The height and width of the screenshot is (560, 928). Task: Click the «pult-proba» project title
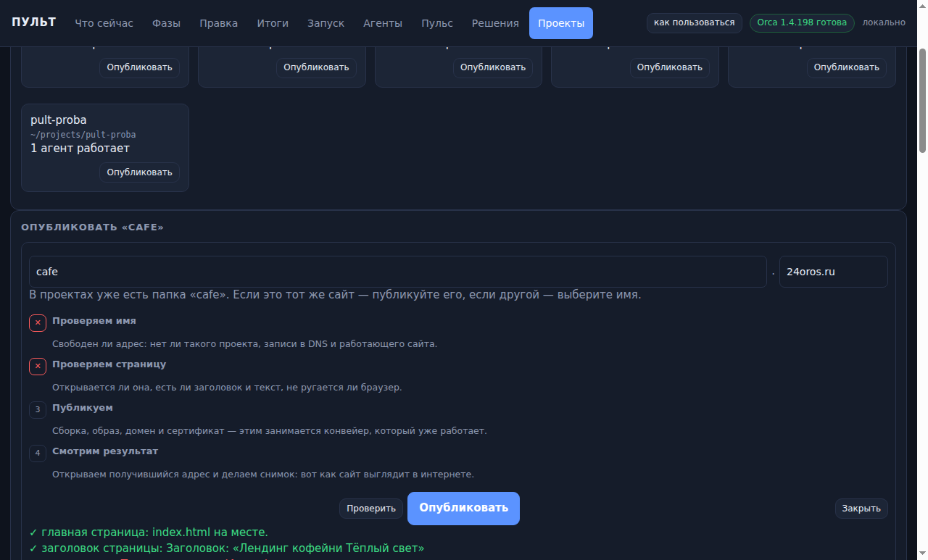[x=59, y=120]
